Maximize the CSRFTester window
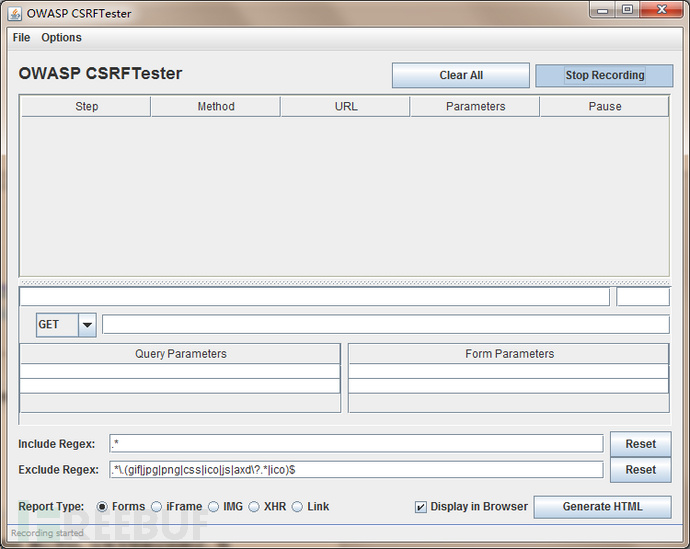Viewport: 690px width, 549px height. pyautogui.click(x=628, y=10)
